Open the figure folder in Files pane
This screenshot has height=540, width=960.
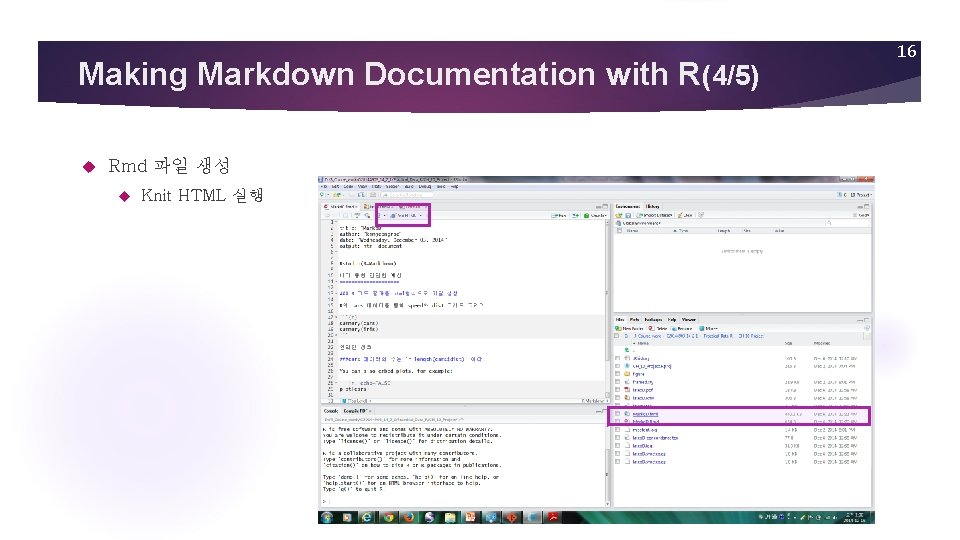638,374
